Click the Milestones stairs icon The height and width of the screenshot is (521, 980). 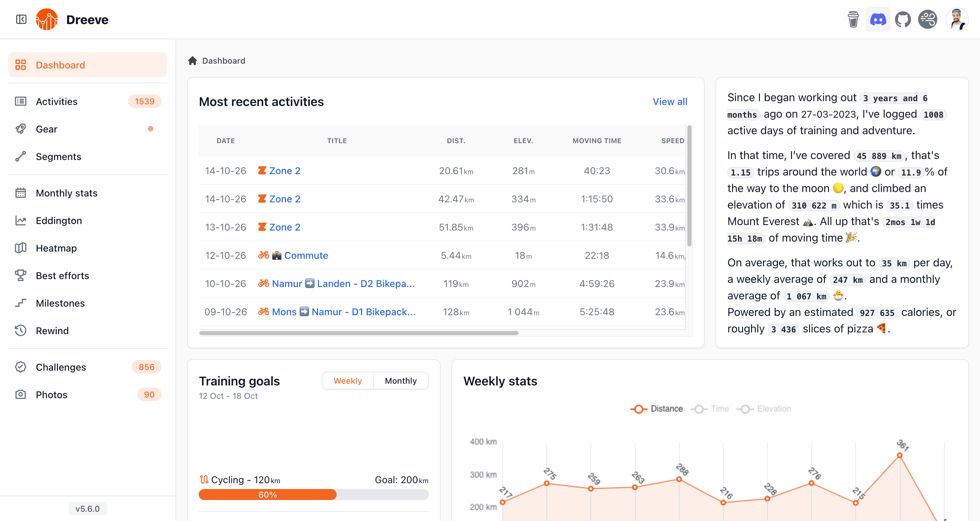(21, 303)
